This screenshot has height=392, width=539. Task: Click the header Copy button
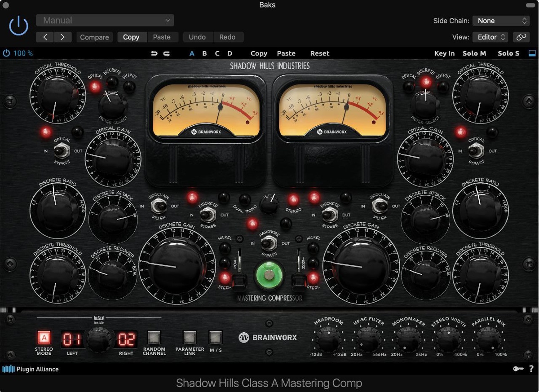[x=131, y=37]
